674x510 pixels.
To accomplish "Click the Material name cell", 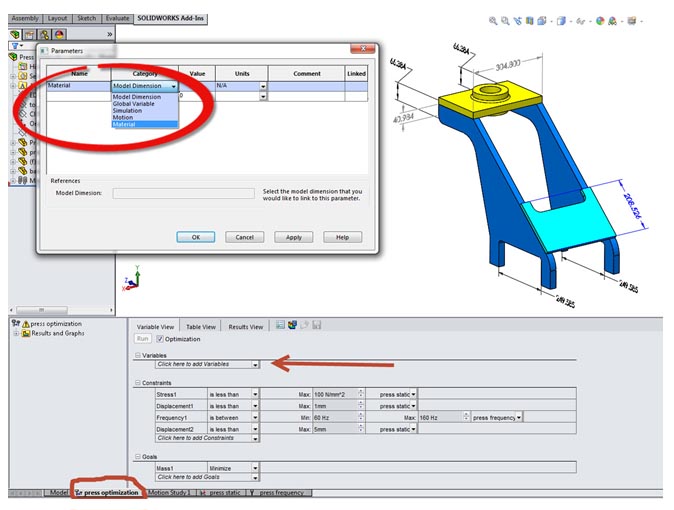I will coord(79,86).
